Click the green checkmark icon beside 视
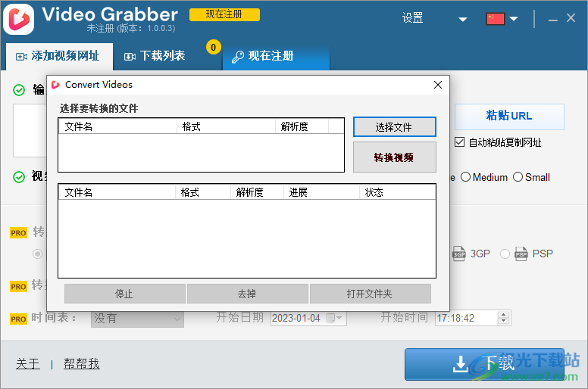The width and height of the screenshot is (588, 389). click(19, 177)
